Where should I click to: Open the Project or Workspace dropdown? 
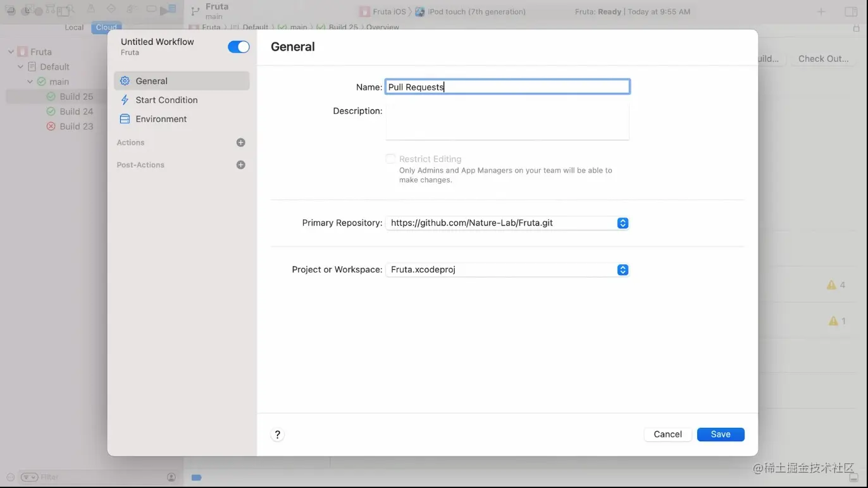[507, 270]
